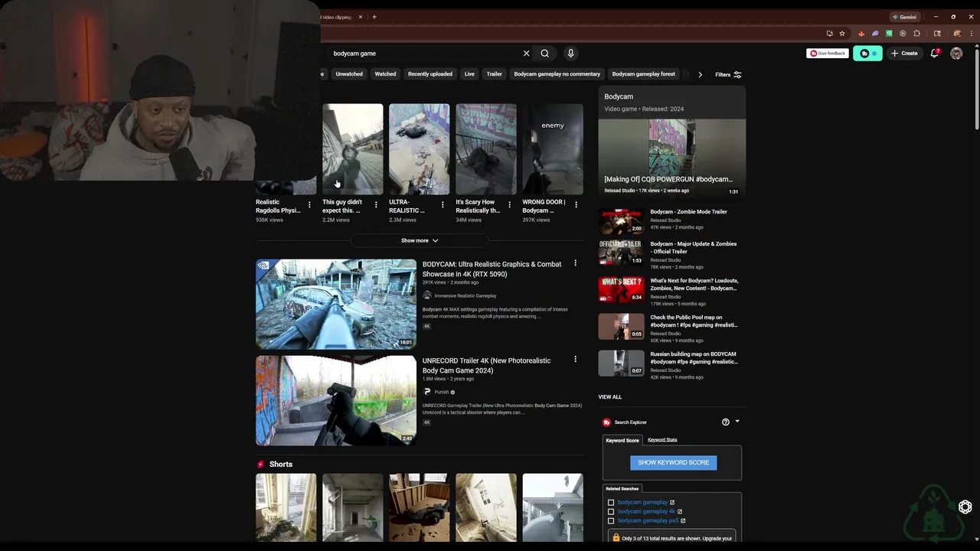Open options menu for UNRECORD Trailer video
Viewport: 980px width, 551px height.
tap(575, 360)
